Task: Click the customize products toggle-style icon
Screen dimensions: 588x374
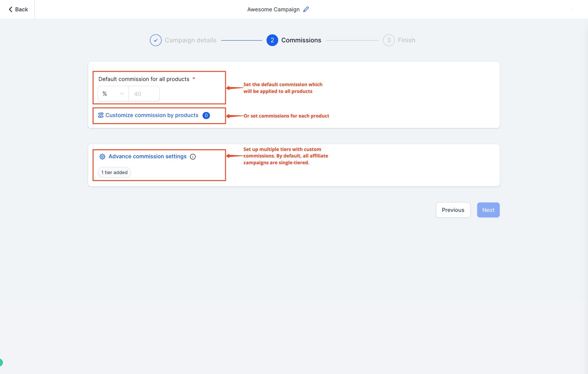Action: (101, 115)
